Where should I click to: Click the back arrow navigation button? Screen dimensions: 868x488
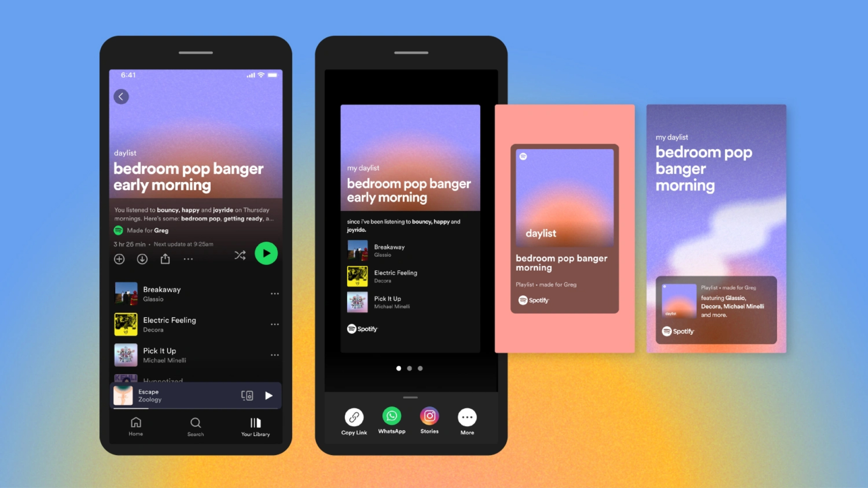point(121,97)
